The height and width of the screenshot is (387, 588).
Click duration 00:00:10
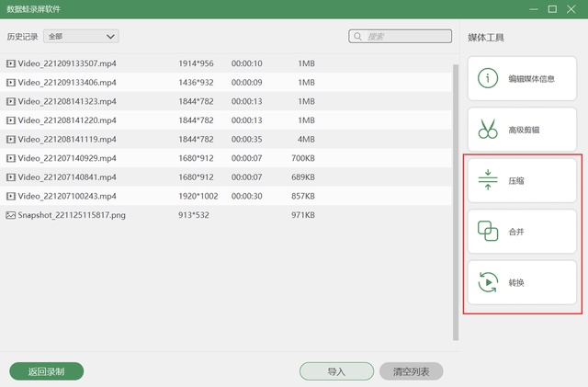(247, 63)
